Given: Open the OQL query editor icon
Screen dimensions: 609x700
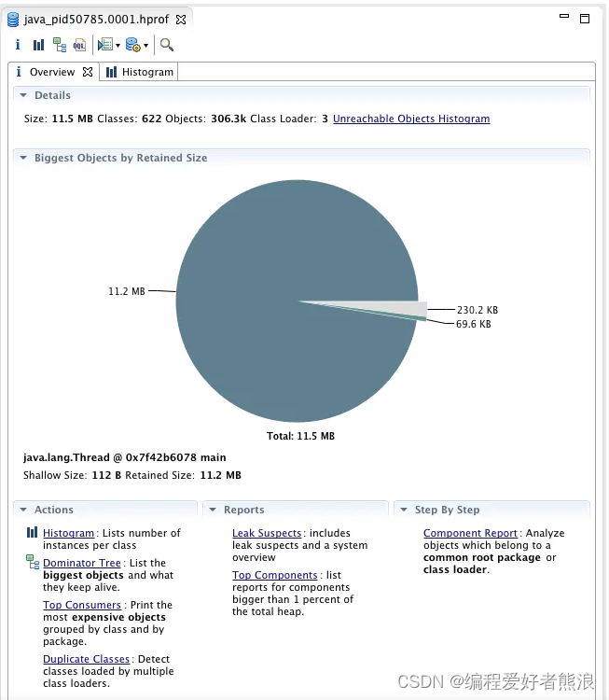Looking at the screenshot, I should click(79, 45).
